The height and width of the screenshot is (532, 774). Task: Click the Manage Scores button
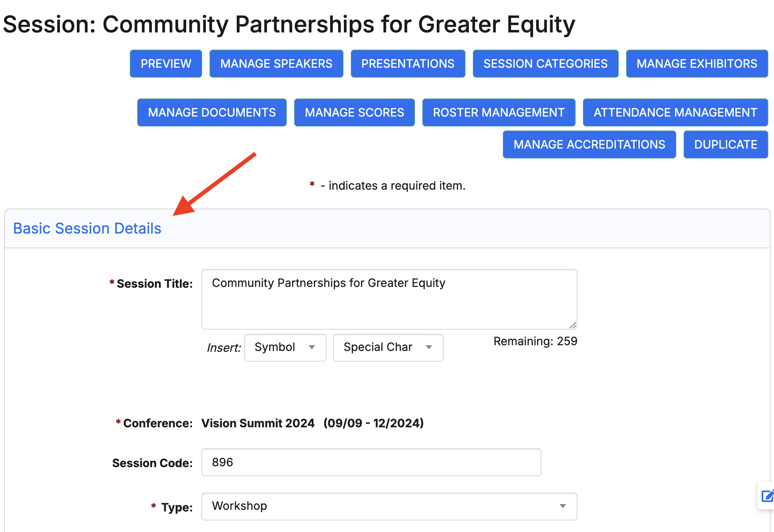(x=354, y=112)
